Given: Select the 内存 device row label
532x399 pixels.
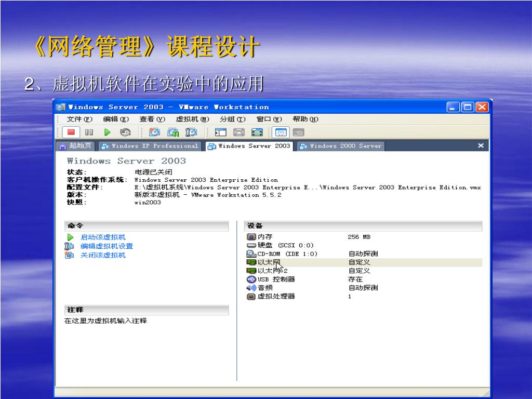Looking at the screenshot, I should click(265, 237).
